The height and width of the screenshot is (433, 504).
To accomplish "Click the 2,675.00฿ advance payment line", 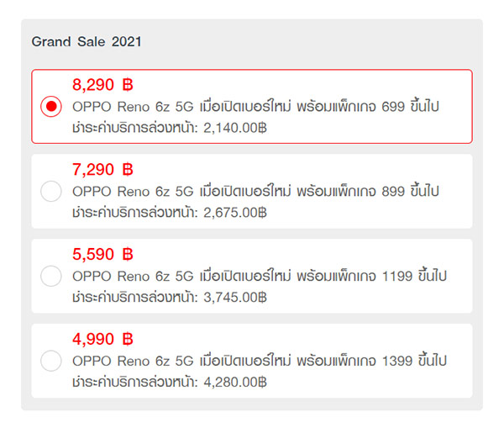I will (x=170, y=213).
